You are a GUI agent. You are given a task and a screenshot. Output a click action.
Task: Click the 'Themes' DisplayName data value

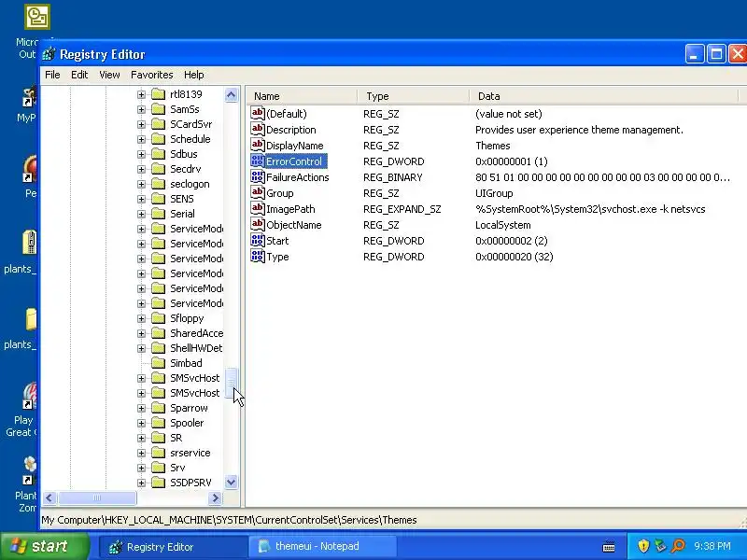493,146
